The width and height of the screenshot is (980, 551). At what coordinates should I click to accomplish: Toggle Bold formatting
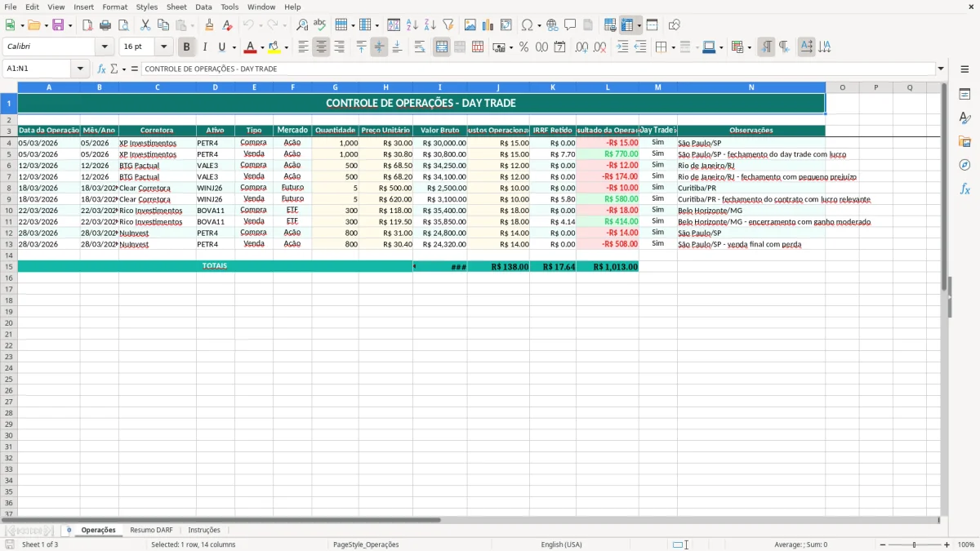[187, 47]
